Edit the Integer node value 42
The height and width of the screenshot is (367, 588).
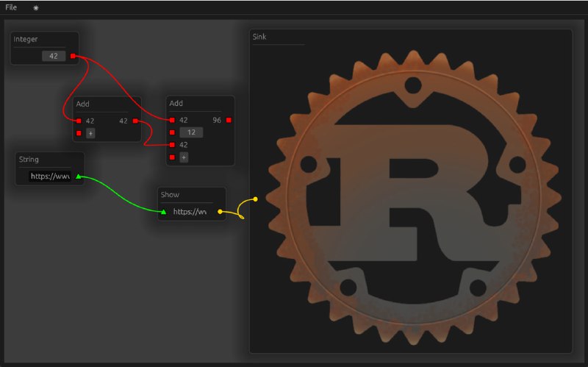coord(54,56)
